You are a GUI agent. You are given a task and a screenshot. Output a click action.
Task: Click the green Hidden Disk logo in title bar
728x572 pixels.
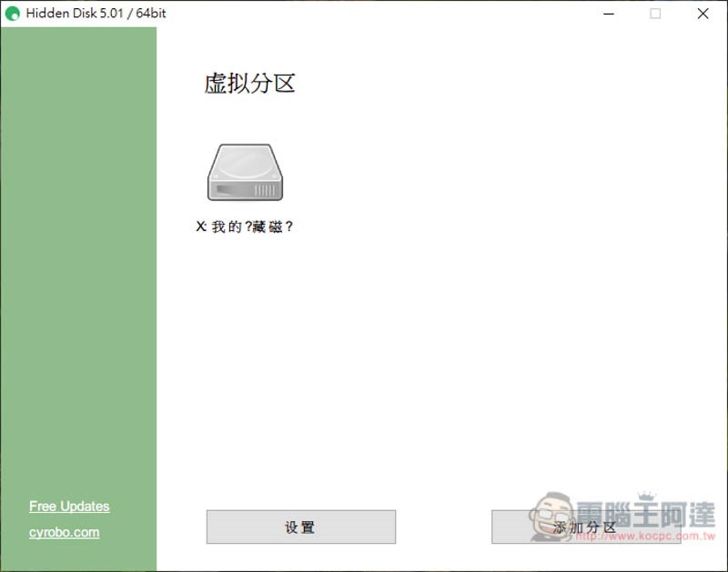coord(13,14)
